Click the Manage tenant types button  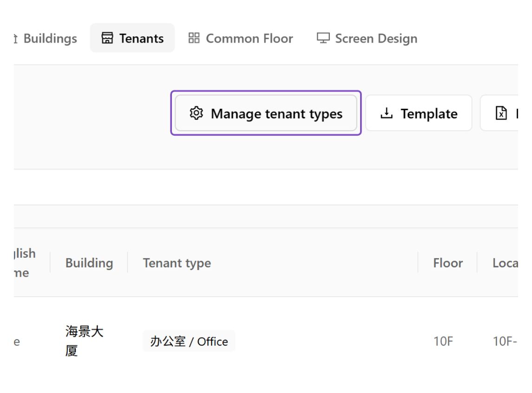pyautogui.click(x=266, y=113)
